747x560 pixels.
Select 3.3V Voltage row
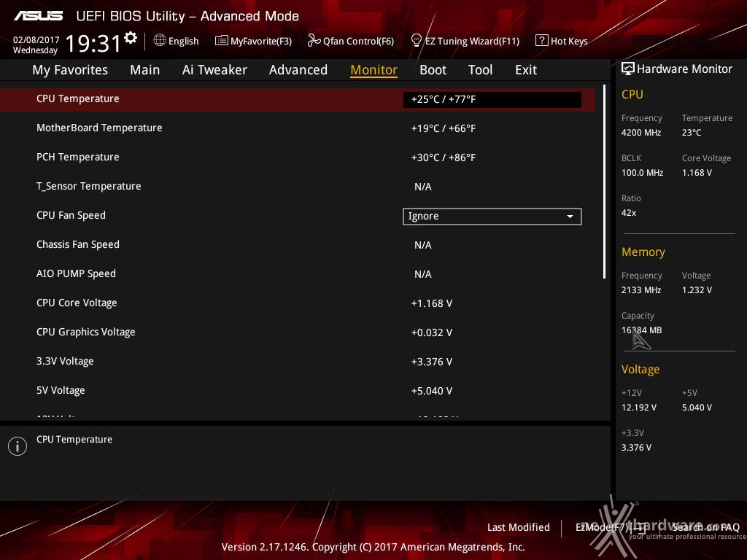click(x=298, y=362)
